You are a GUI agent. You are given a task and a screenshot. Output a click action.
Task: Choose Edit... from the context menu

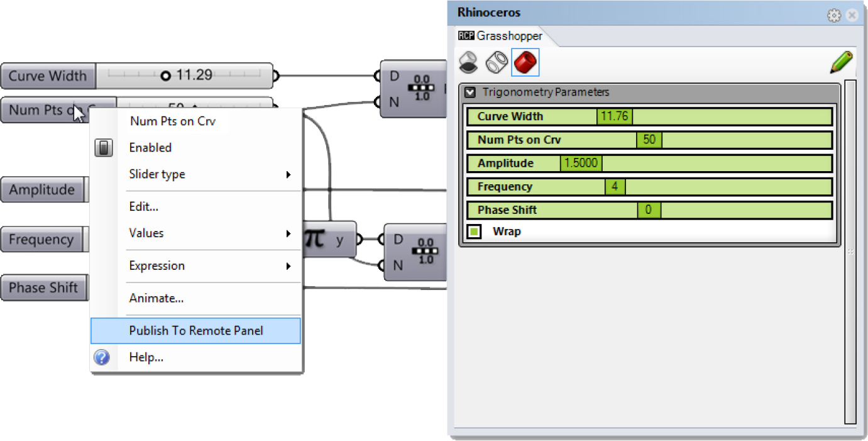[143, 206]
